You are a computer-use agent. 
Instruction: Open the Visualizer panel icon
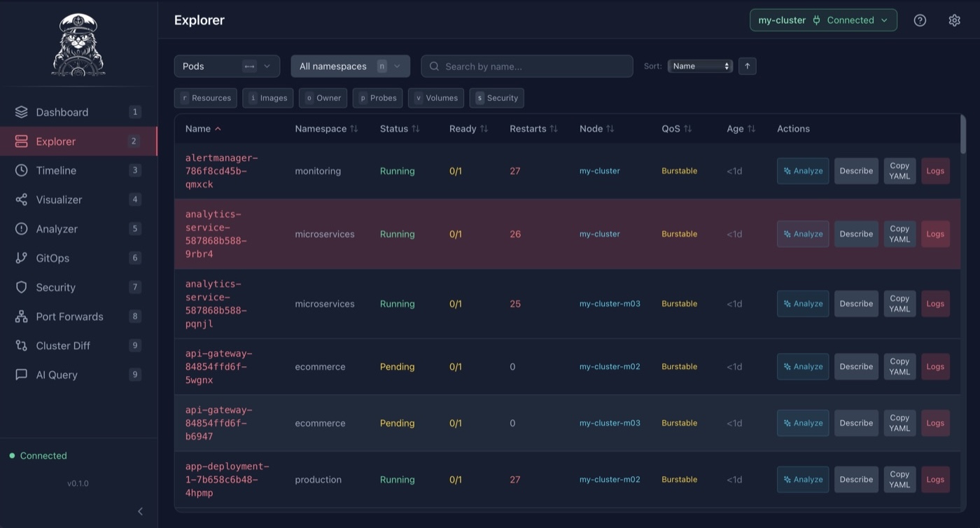pyautogui.click(x=20, y=200)
